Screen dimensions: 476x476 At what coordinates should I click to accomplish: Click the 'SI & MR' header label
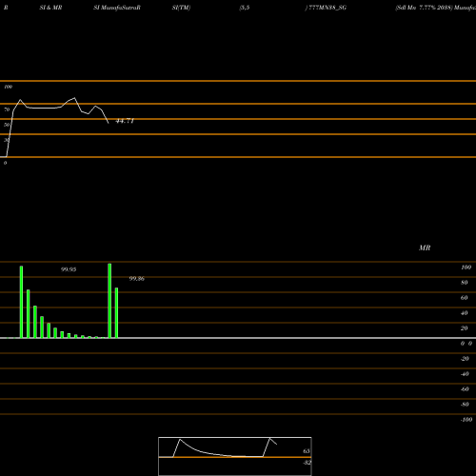click(x=50, y=8)
